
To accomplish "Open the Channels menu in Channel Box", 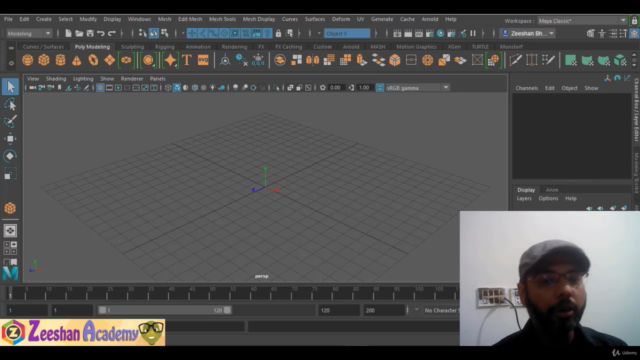I will [x=527, y=88].
